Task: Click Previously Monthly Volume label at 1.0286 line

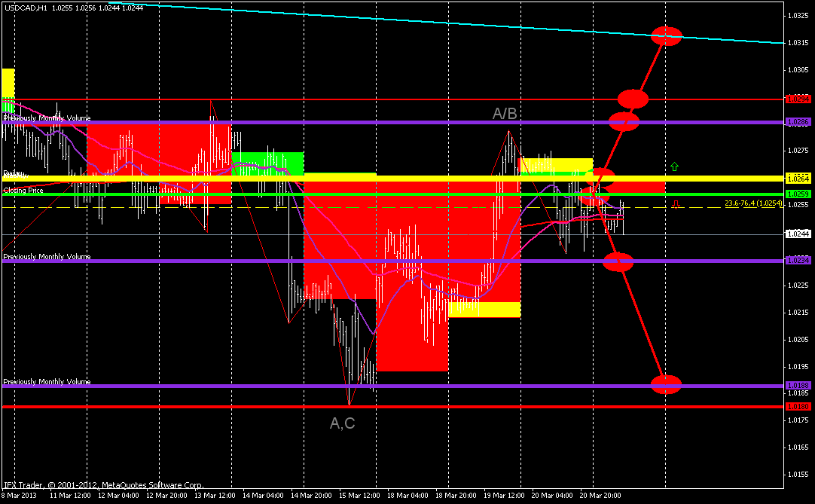Action: click(47, 118)
